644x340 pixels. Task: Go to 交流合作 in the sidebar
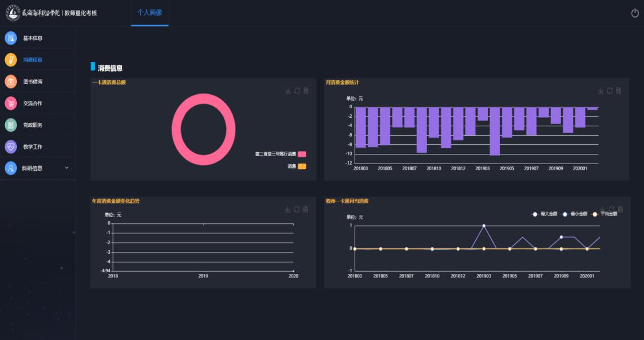point(33,103)
